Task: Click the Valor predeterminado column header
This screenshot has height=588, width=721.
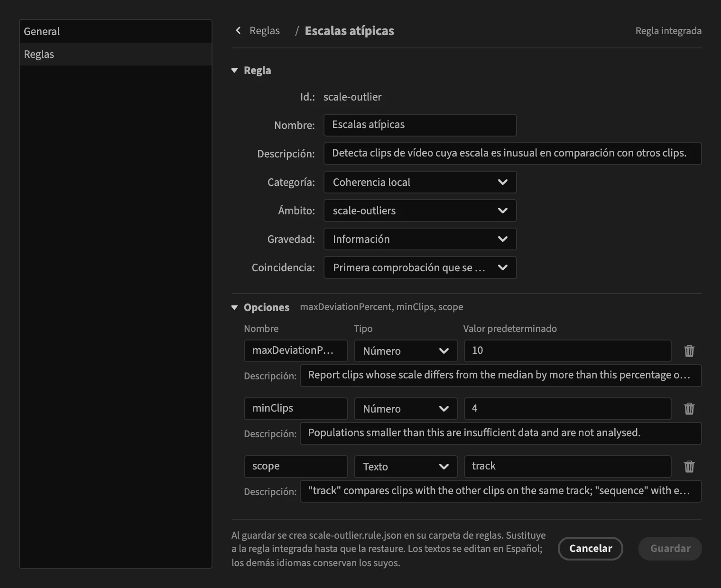Action: (x=510, y=329)
